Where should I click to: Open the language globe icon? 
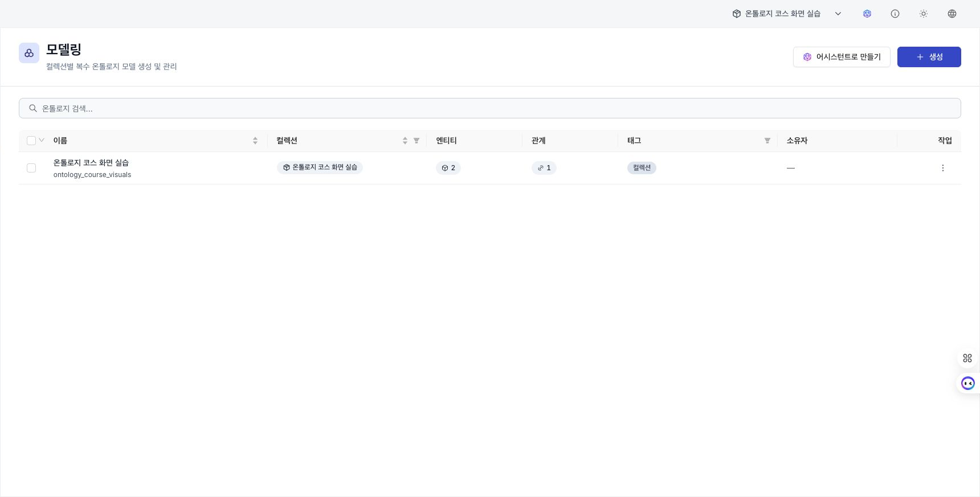pyautogui.click(x=952, y=14)
